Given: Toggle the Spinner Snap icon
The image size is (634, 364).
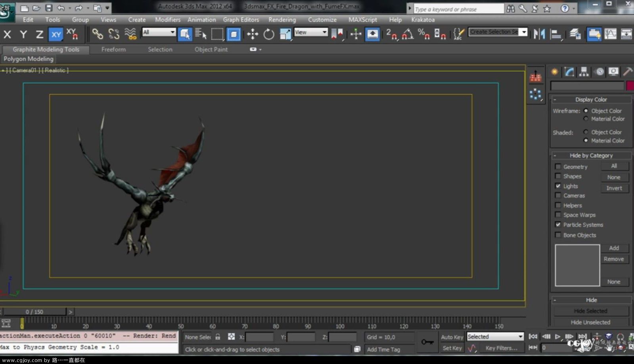Looking at the screenshot, I should pyautogui.click(x=440, y=34).
